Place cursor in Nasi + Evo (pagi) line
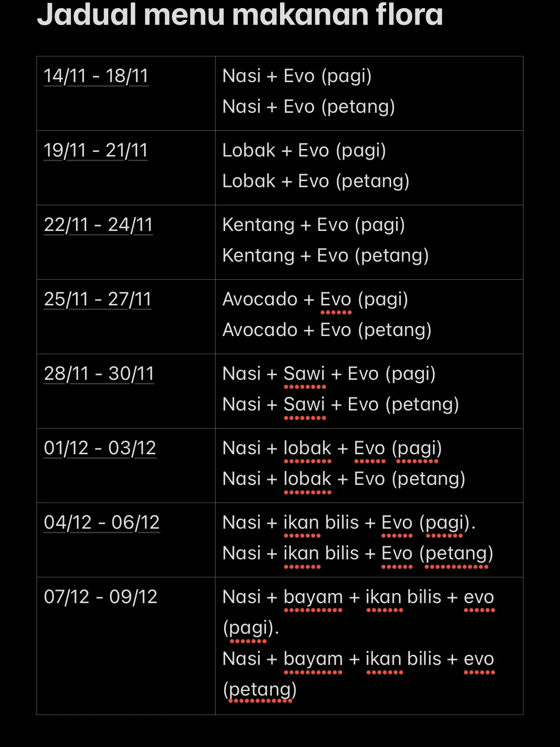 tap(297, 76)
